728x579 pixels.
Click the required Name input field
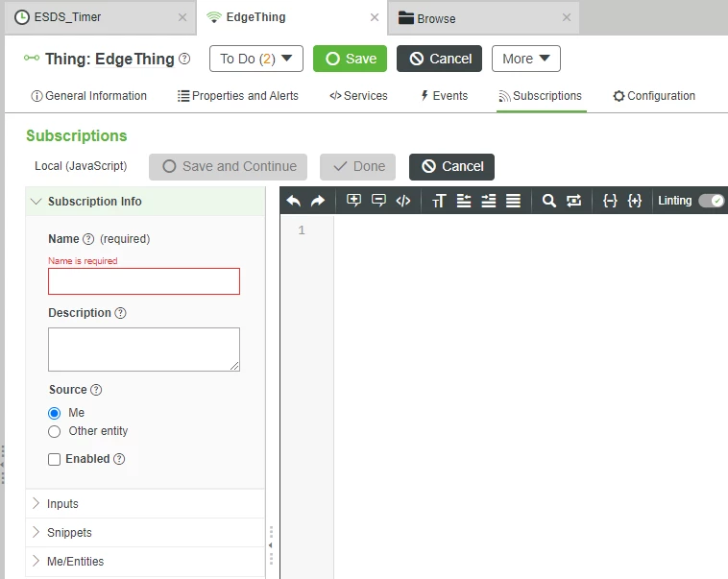tap(144, 281)
